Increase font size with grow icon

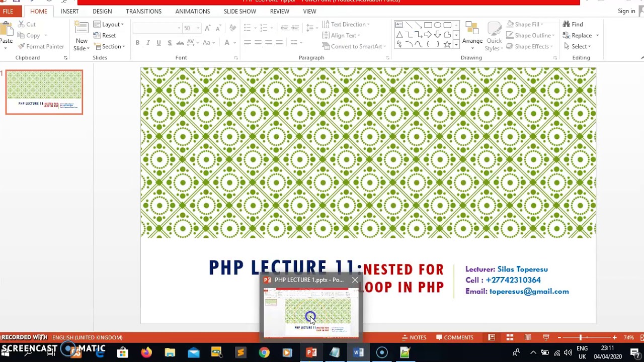click(x=208, y=28)
